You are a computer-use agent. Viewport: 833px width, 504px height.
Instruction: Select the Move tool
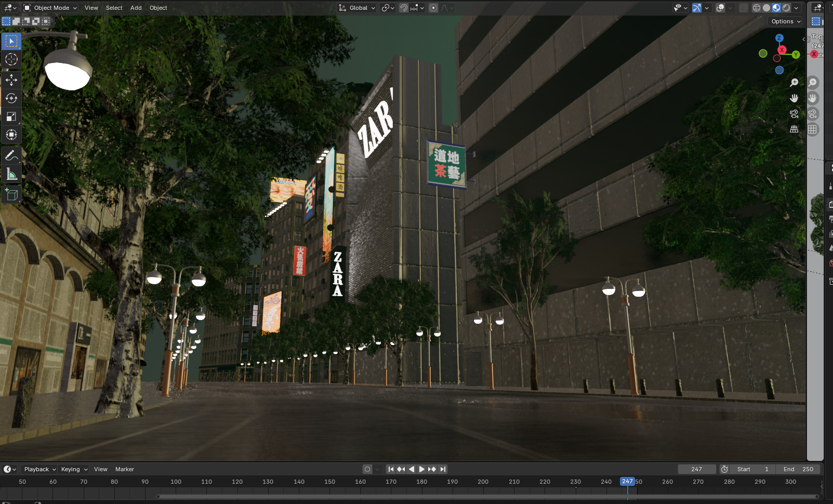coord(11,79)
